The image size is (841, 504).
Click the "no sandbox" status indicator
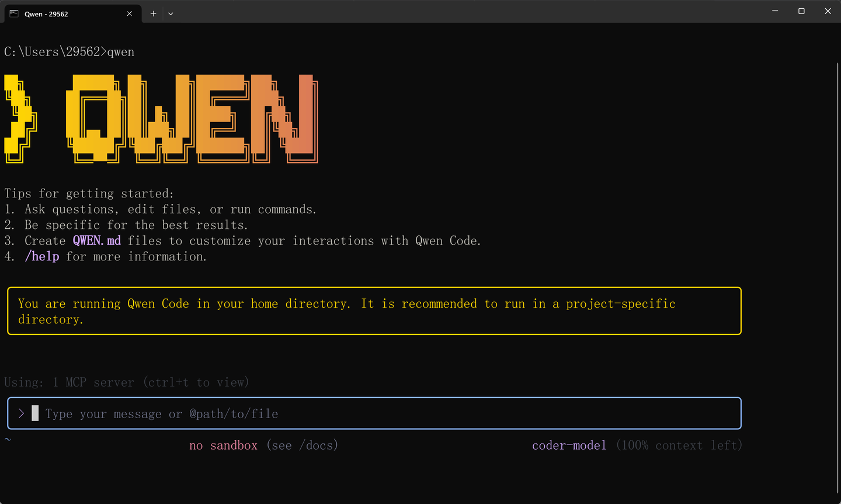pyautogui.click(x=223, y=445)
